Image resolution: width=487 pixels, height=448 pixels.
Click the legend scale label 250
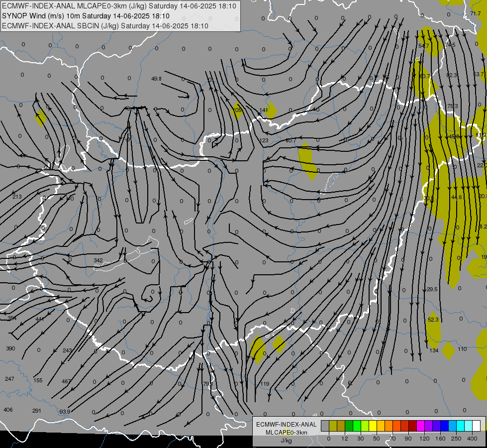[x=456, y=439]
